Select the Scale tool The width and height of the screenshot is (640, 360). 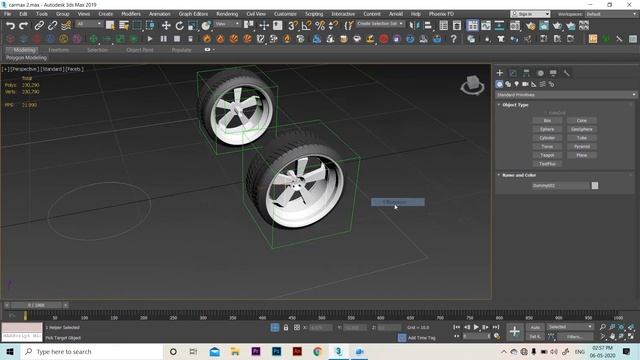(193, 26)
